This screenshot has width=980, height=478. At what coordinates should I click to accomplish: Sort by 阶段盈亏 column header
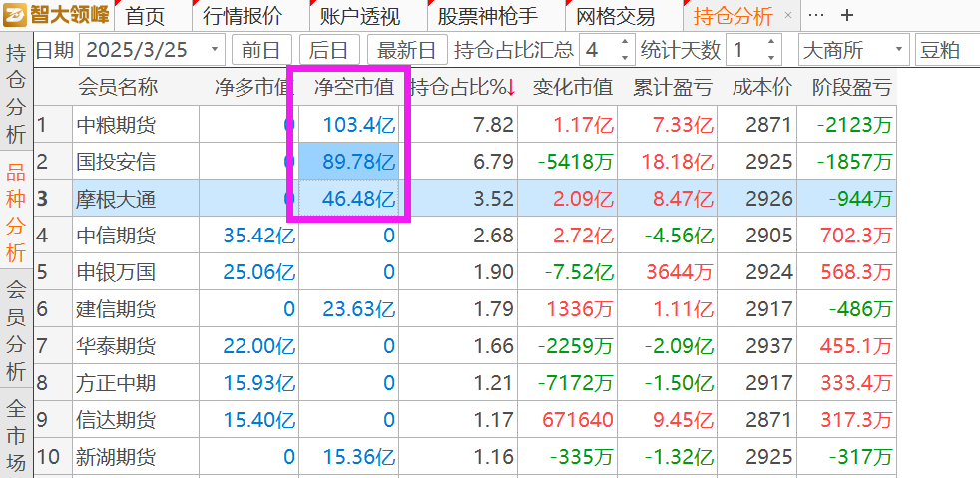(x=851, y=88)
